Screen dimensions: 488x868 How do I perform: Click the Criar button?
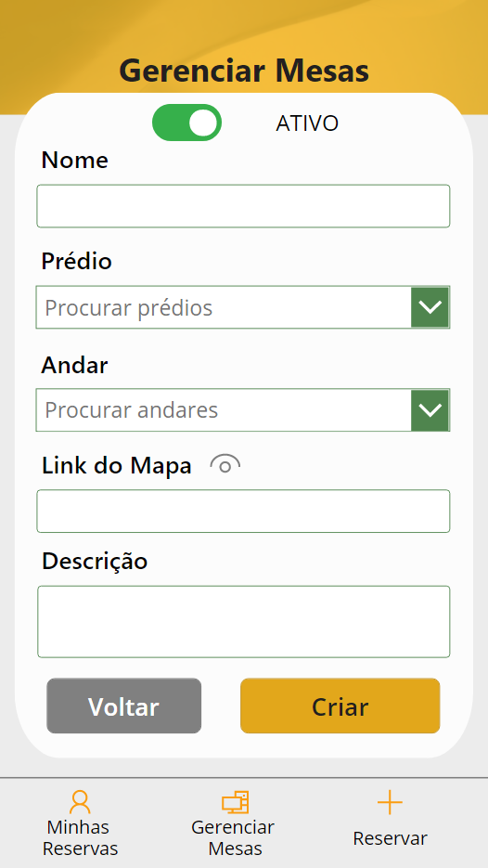(340, 706)
